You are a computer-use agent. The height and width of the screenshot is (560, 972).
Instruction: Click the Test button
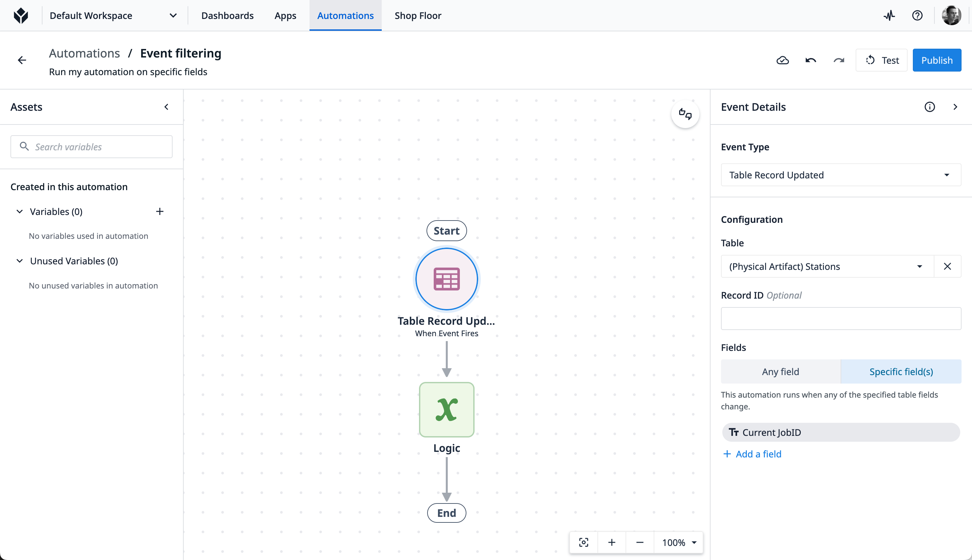click(x=881, y=60)
